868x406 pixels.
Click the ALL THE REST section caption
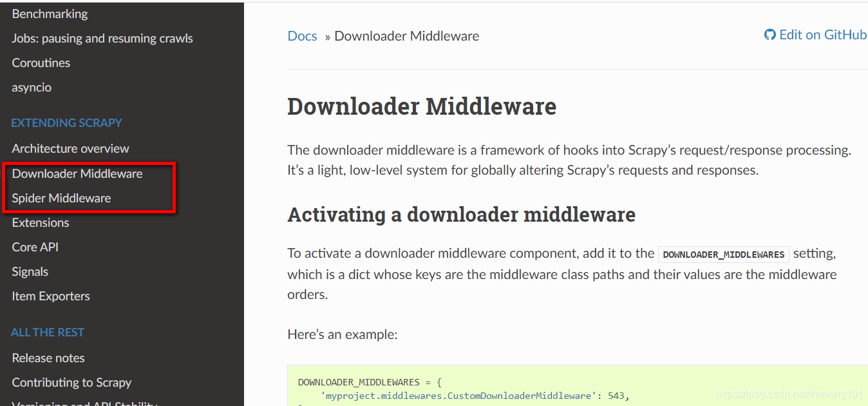48,332
